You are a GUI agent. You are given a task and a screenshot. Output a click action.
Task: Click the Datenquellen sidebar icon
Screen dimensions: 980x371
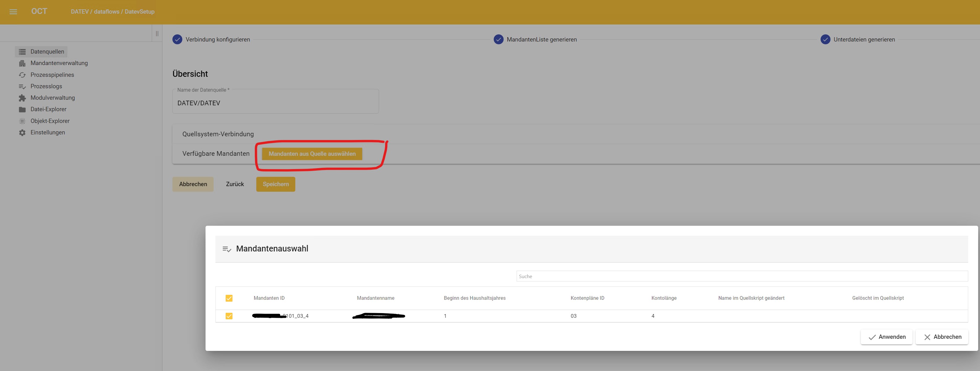(23, 52)
